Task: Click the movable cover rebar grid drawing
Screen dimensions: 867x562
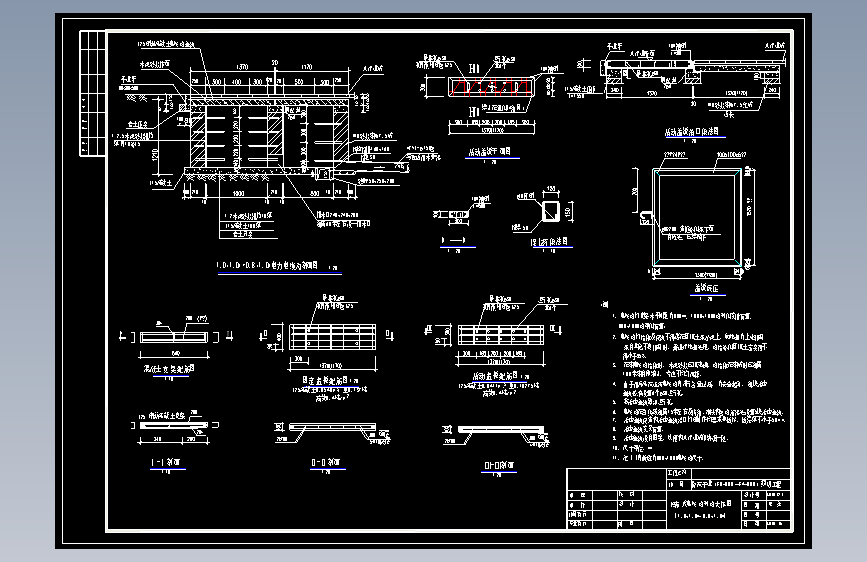Action: (501, 335)
